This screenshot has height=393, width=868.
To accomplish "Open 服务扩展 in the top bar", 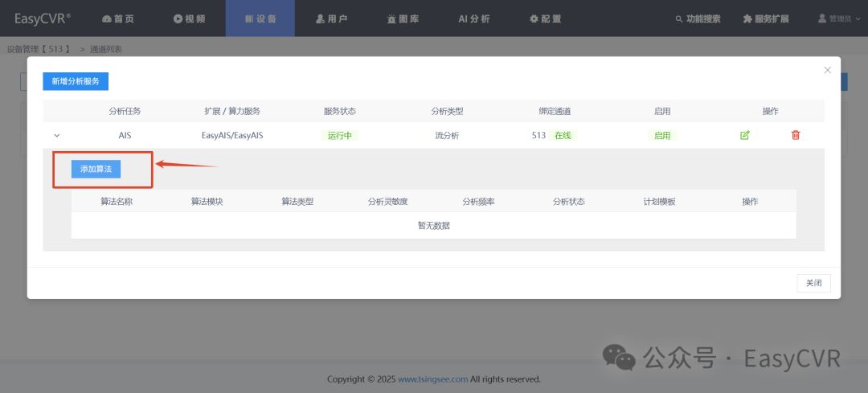I will pos(766,18).
